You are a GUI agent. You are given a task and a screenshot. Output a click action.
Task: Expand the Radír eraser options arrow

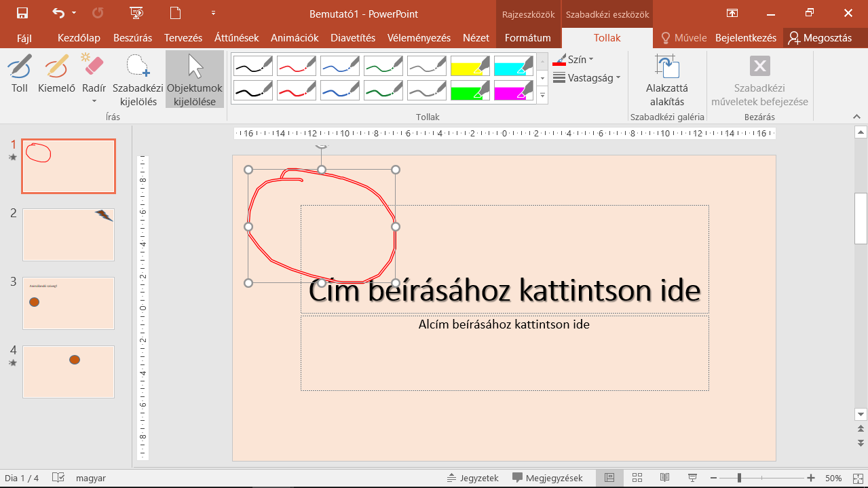94,101
